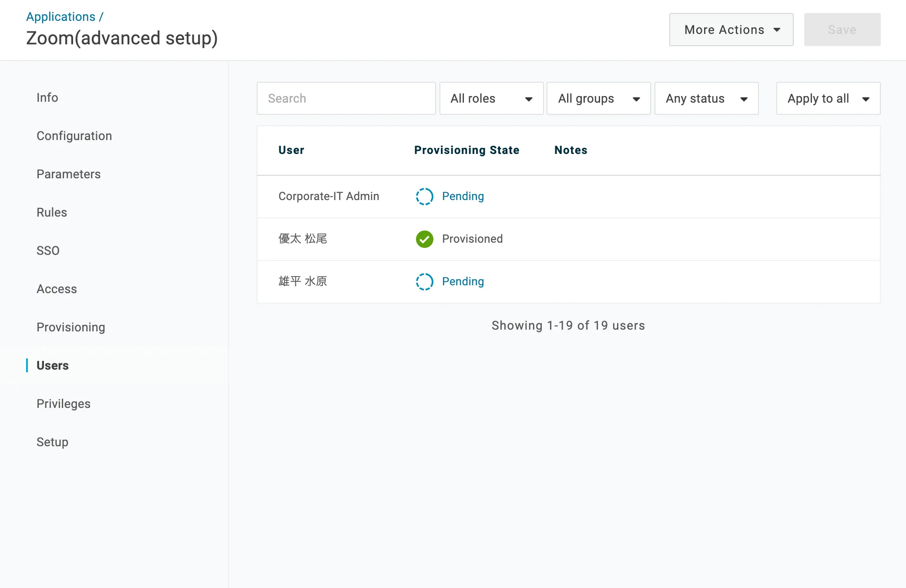Click Pending link for Corporate-IT Admin

pyautogui.click(x=463, y=197)
